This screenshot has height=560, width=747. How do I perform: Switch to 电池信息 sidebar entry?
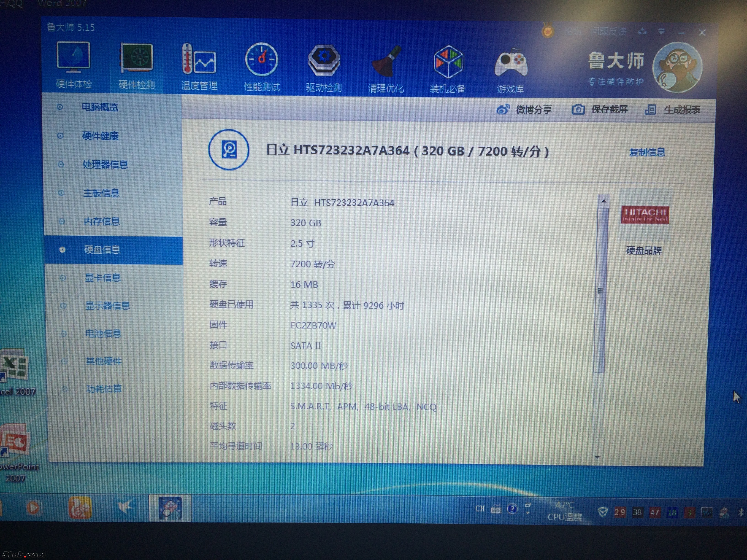click(103, 334)
